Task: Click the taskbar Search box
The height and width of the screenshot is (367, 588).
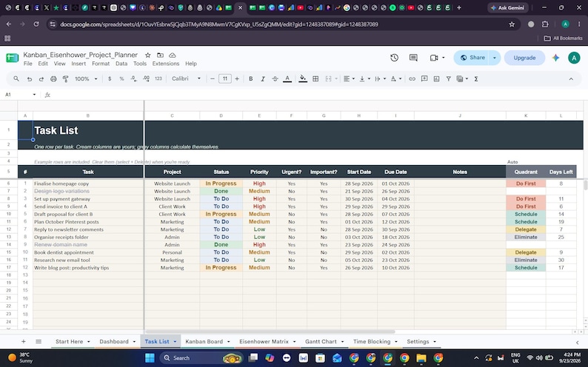Action: (201, 358)
